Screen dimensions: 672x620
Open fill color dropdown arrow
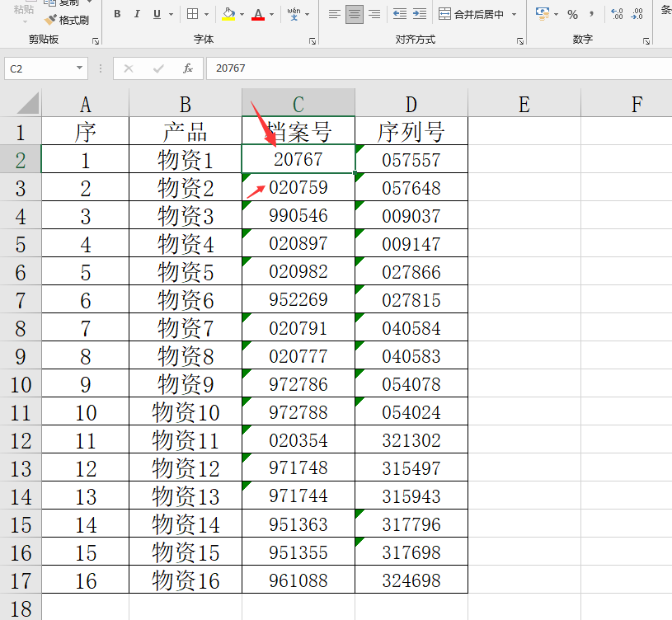[x=242, y=14]
